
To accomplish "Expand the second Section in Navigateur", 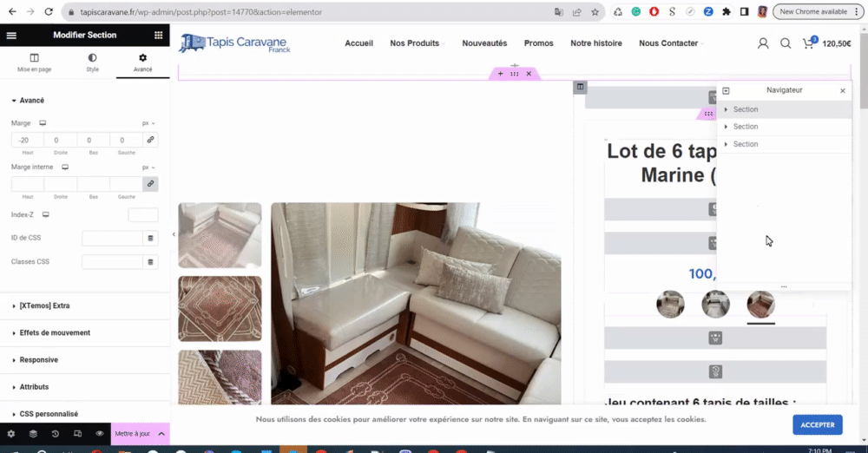I will tap(726, 127).
